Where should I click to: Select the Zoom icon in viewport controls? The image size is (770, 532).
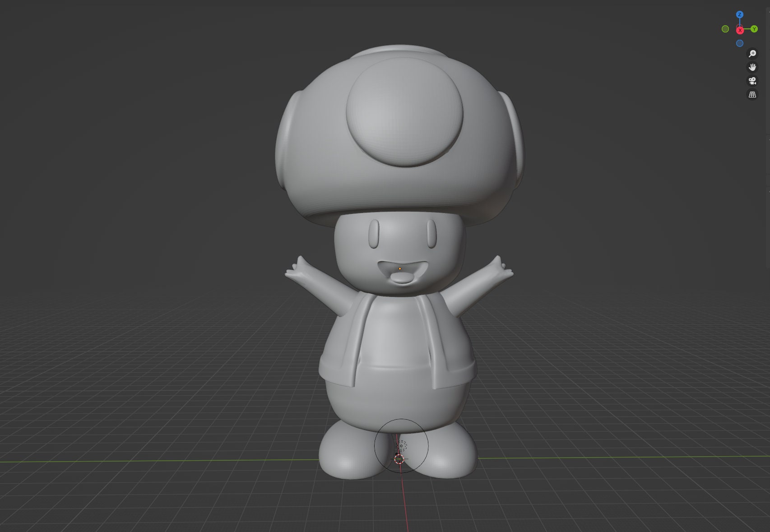pyautogui.click(x=752, y=54)
